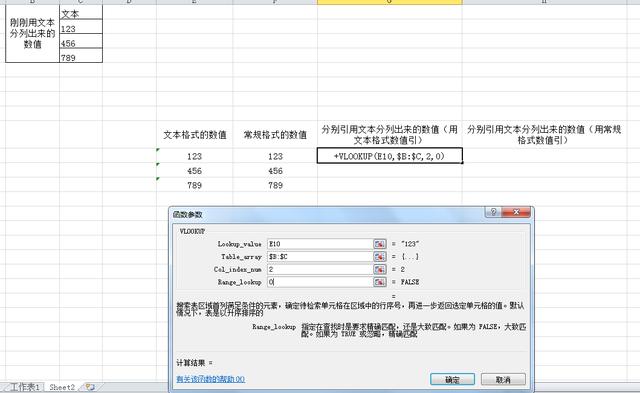Switch to the 工作表1 sheet tab

pos(24,387)
